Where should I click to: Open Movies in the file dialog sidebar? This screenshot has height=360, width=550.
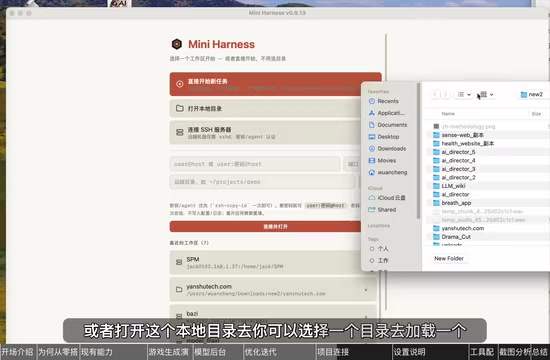(382, 160)
